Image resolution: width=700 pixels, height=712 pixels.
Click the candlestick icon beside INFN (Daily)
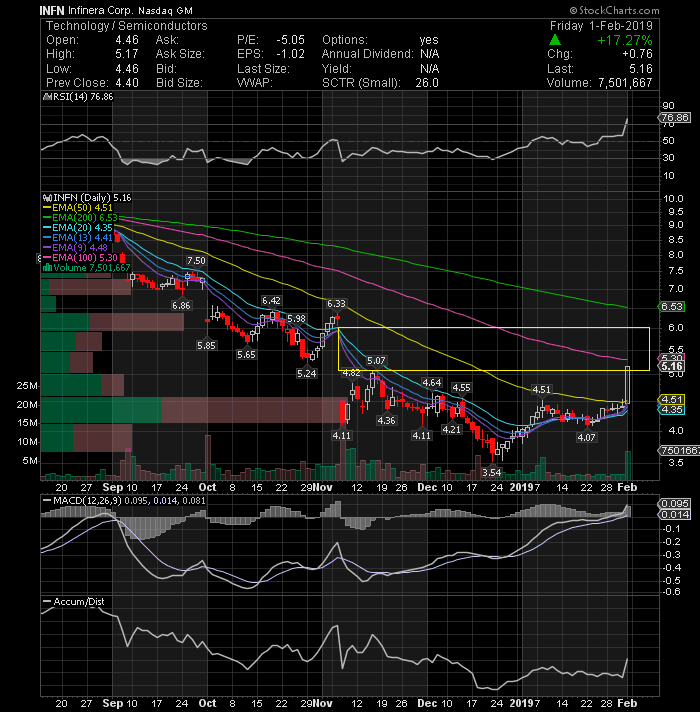[x=47, y=198]
